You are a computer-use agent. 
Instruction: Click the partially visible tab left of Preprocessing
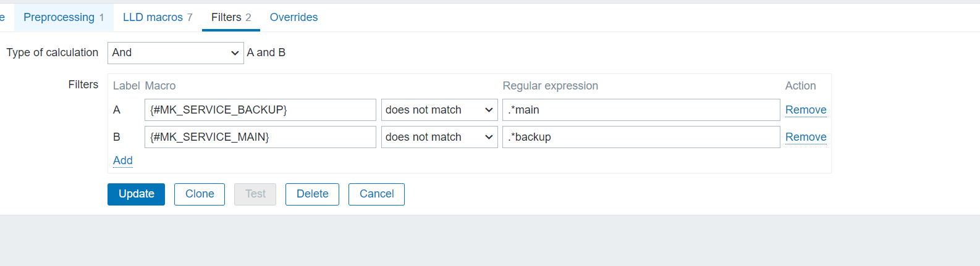[x=2, y=17]
